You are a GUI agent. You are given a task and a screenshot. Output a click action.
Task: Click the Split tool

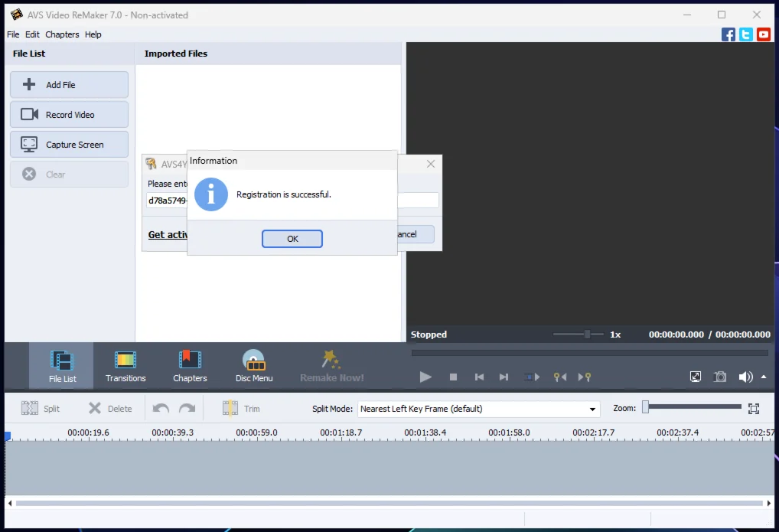pyautogui.click(x=41, y=409)
